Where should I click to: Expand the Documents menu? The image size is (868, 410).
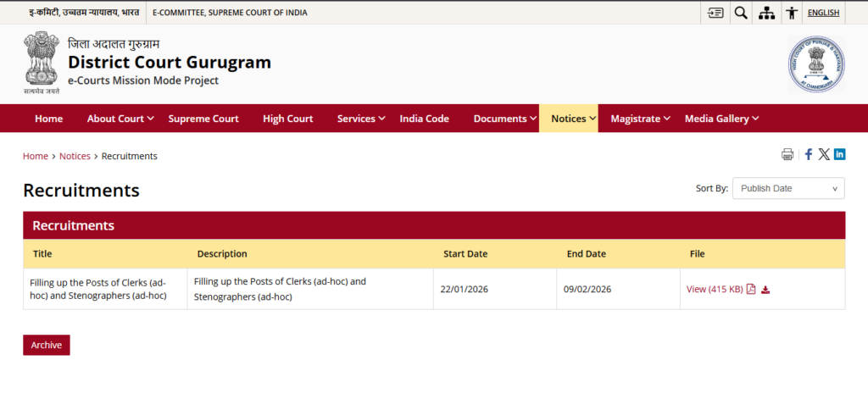pos(505,119)
